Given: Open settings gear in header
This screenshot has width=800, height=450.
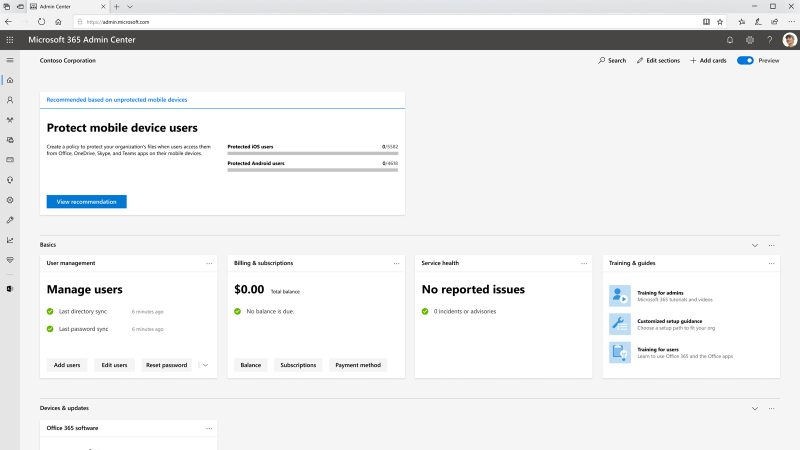Looking at the screenshot, I should pyautogui.click(x=749, y=40).
